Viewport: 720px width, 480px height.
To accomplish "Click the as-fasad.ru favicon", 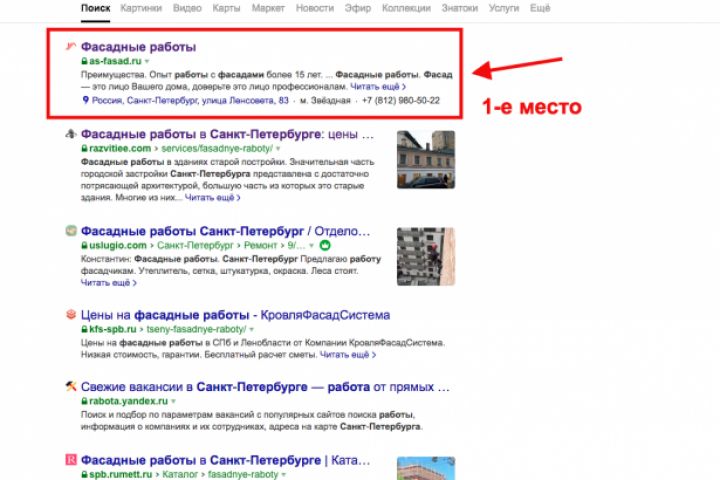I will coord(70,46).
